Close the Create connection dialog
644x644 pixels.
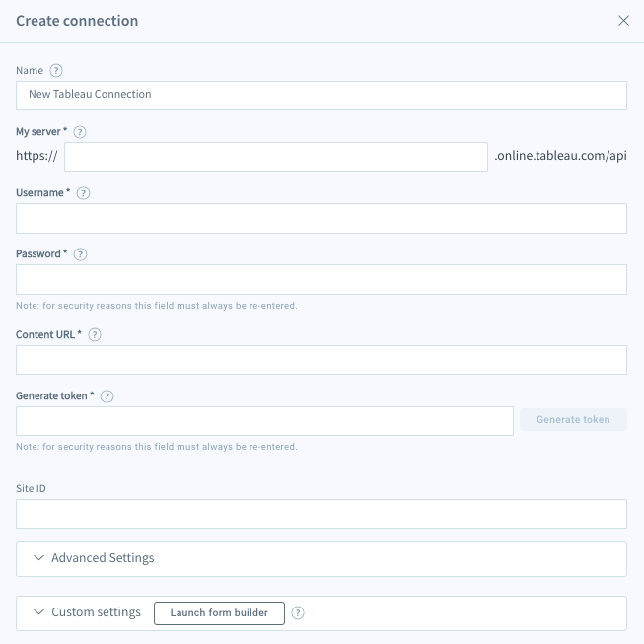click(623, 21)
